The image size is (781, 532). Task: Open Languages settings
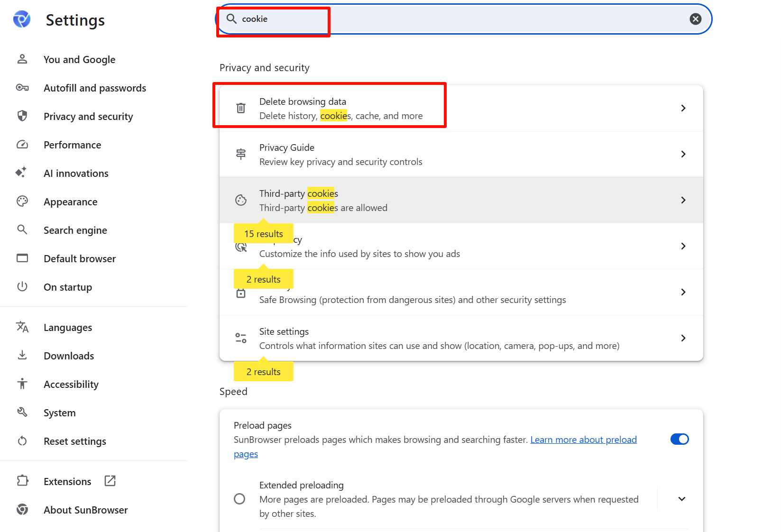point(68,328)
